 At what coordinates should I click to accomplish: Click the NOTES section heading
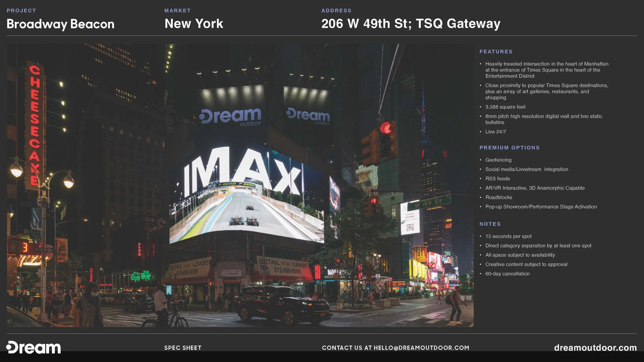click(x=490, y=224)
